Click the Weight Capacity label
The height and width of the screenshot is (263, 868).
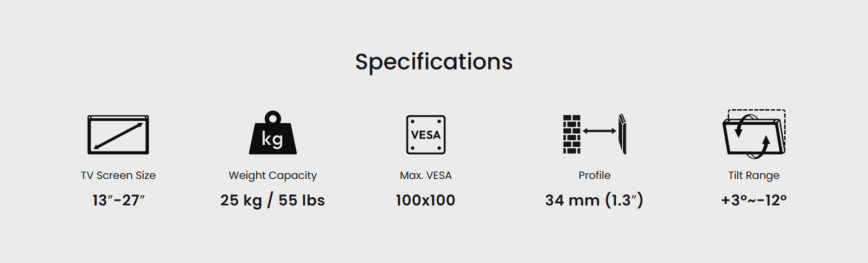pyautogui.click(x=273, y=176)
